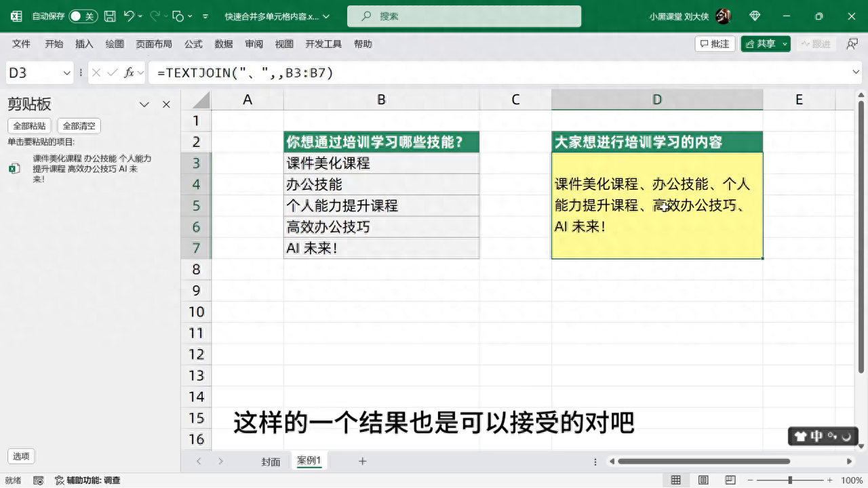Switch to the 审阅 ribbon tab
The image size is (868, 488).
pyautogui.click(x=254, y=44)
